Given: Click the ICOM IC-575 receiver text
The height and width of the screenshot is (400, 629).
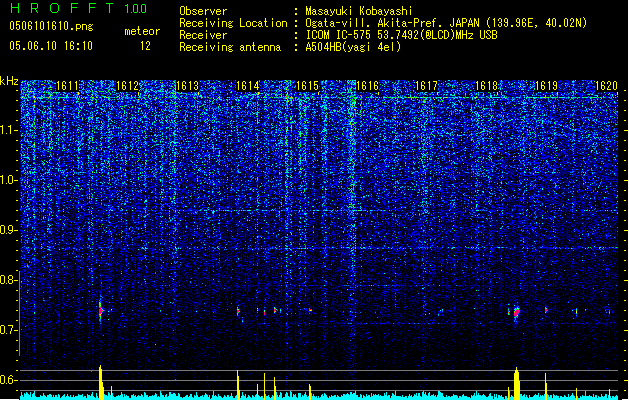Looking at the screenshot, I should (401, 35).
